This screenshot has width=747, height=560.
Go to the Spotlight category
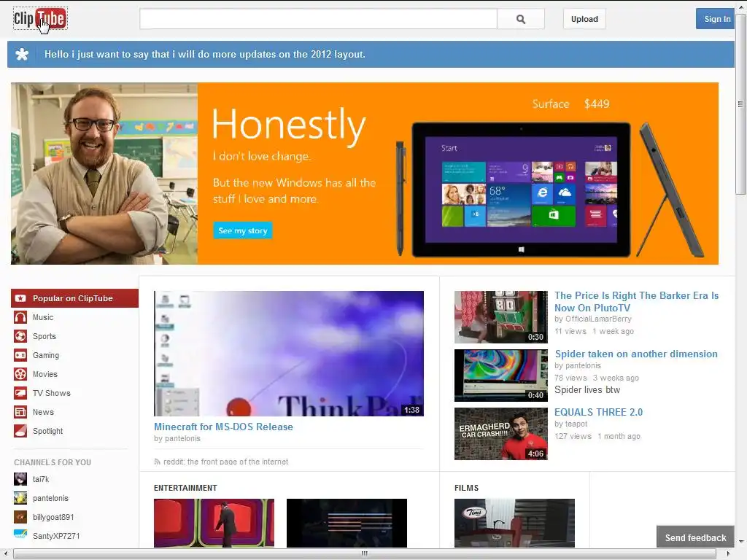pyautogui.click(x=47, y=431)
